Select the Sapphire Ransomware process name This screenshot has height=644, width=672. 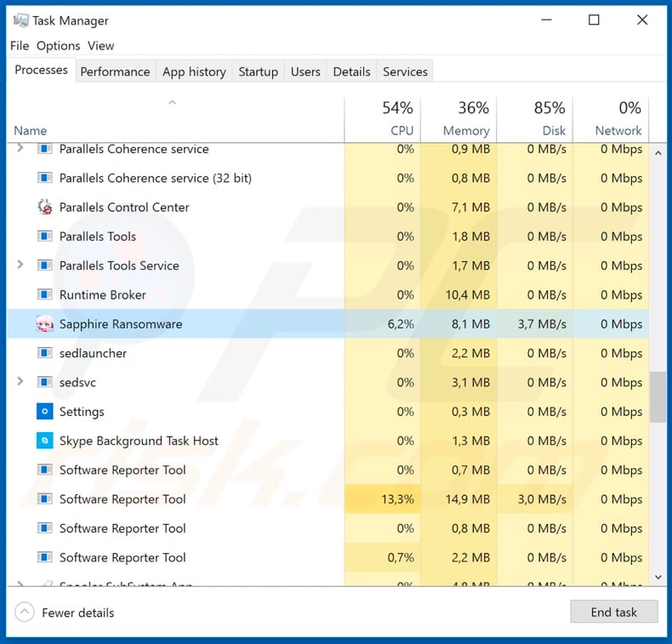click(121, 324)
